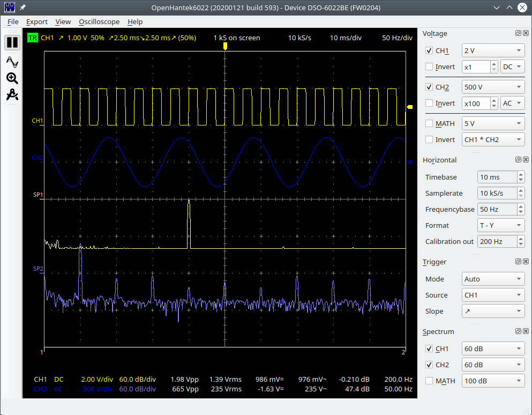The height and width of the screenshot is (415, 532).
Task: Open the CH1 DC coupling dropdown
Action: tap(513, 67)
